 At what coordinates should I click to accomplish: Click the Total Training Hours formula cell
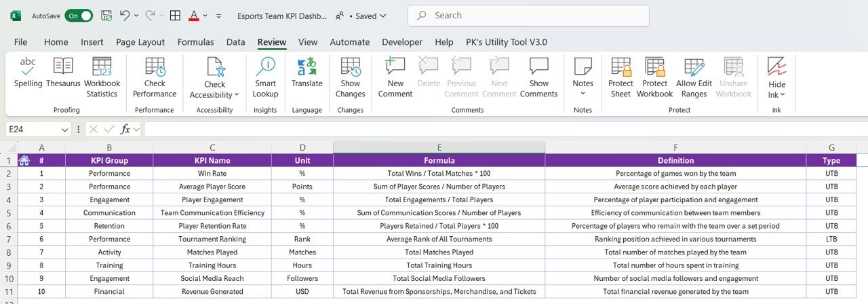[x=439, y=265]
